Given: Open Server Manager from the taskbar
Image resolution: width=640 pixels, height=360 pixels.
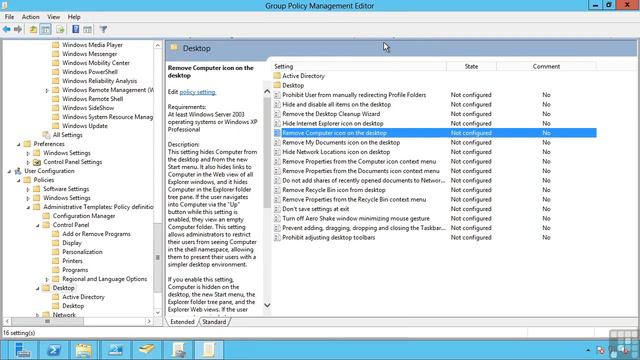Looking at the screenshot, I should (x=22, y=350).
